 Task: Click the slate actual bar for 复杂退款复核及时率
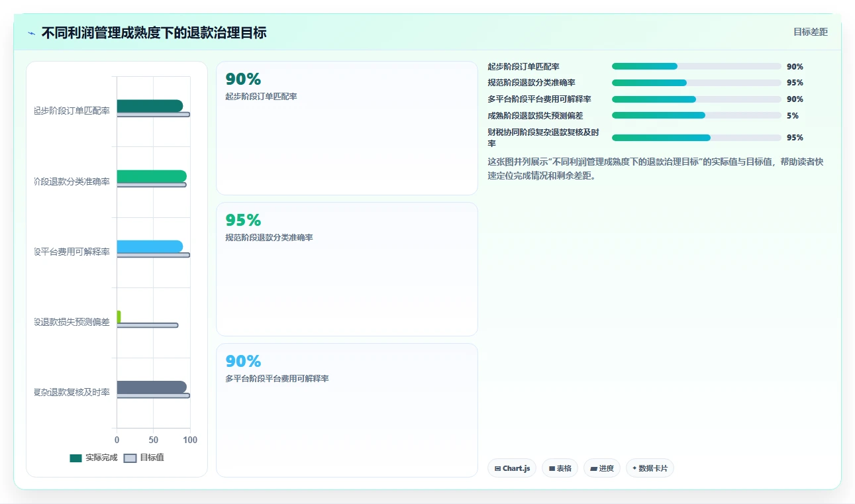[152, 387]
